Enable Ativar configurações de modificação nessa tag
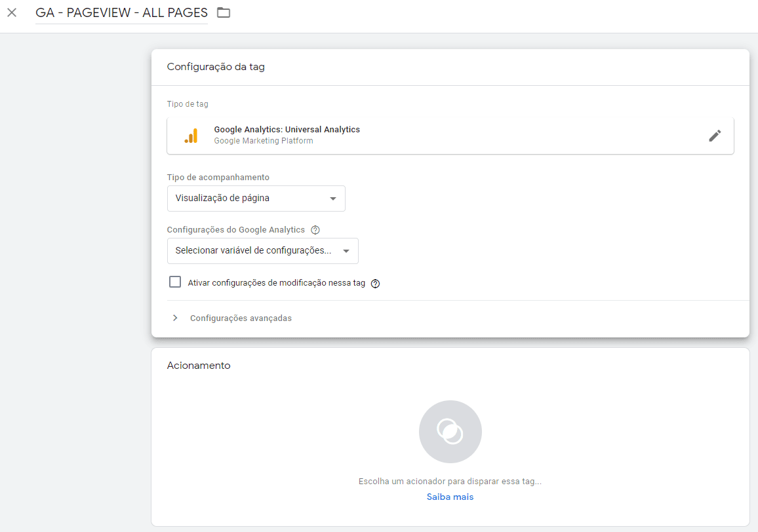This screenshot has width=758, height=532. (175, 281)
